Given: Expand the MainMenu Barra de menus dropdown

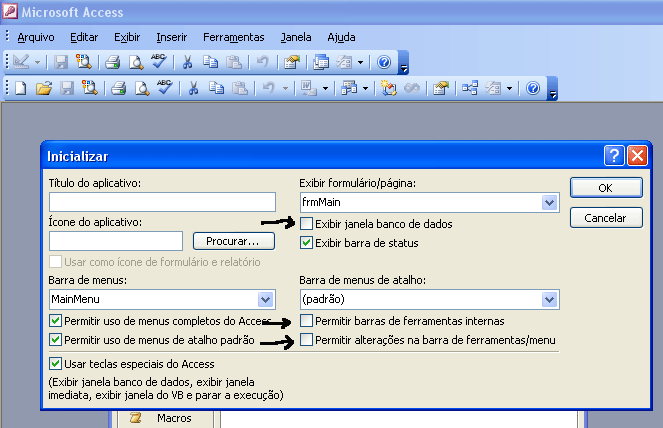Looking at the screenshot, I should click(x=266, y=300).
